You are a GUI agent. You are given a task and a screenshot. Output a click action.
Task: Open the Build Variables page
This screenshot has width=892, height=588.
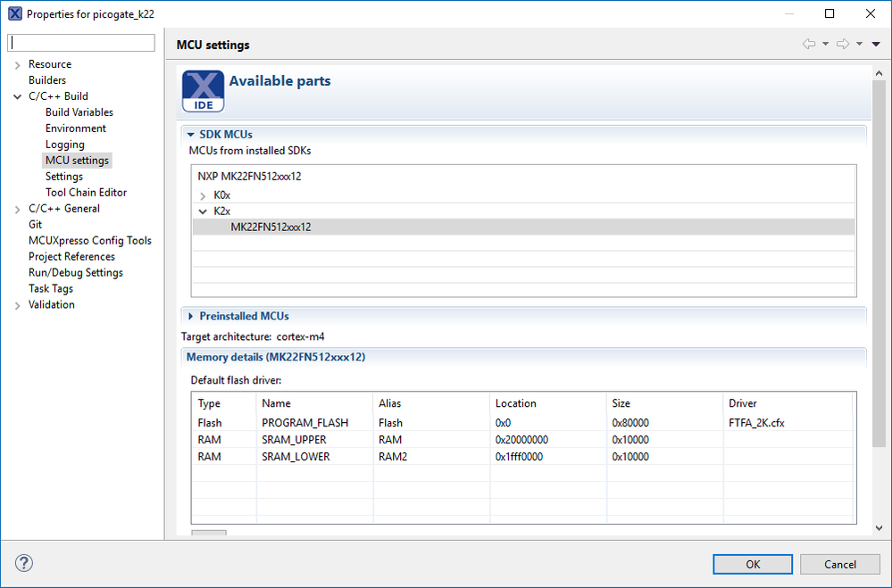coord(79,112)
